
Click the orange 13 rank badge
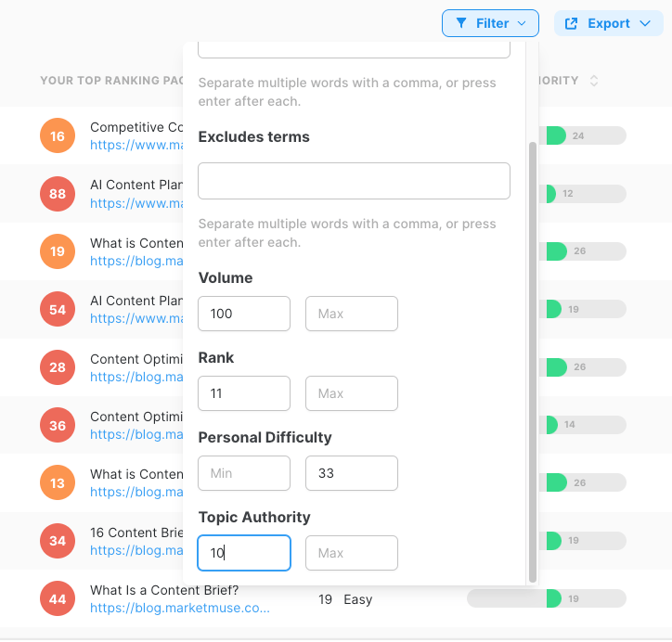tap(58, 482)
